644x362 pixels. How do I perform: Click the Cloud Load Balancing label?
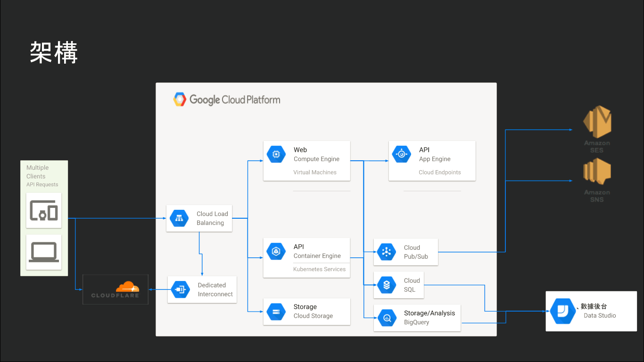[x=212, y=218]
